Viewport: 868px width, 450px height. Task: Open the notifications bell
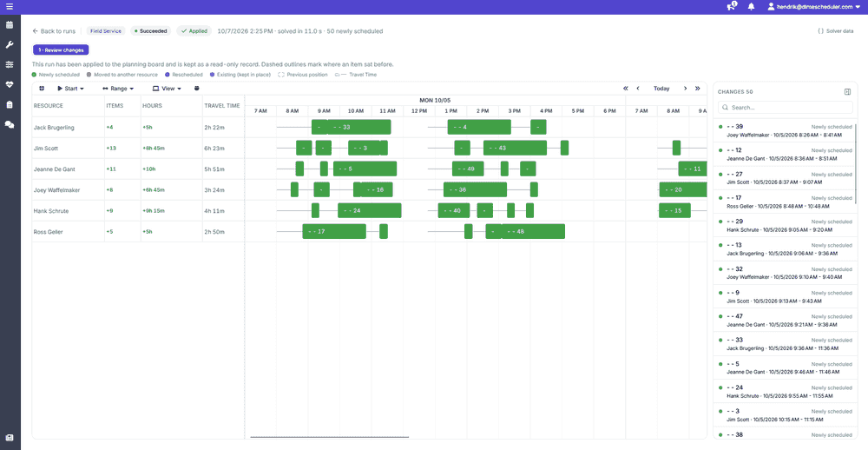[751, 7]
